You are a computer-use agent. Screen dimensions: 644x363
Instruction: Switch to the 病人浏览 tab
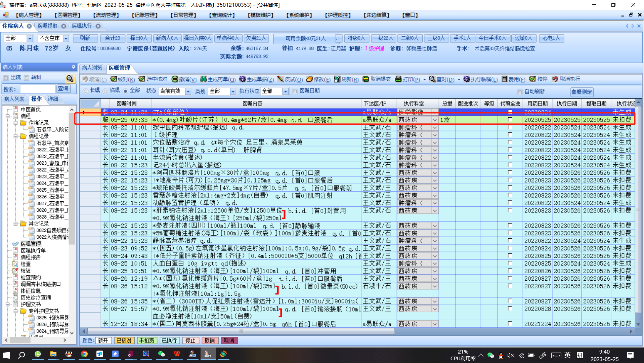(x=92, y=68)
